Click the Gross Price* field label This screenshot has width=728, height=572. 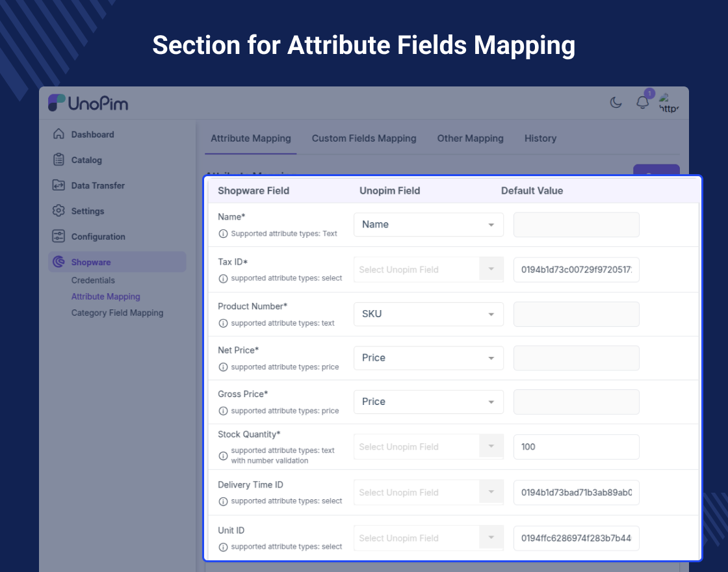[243, 394]
